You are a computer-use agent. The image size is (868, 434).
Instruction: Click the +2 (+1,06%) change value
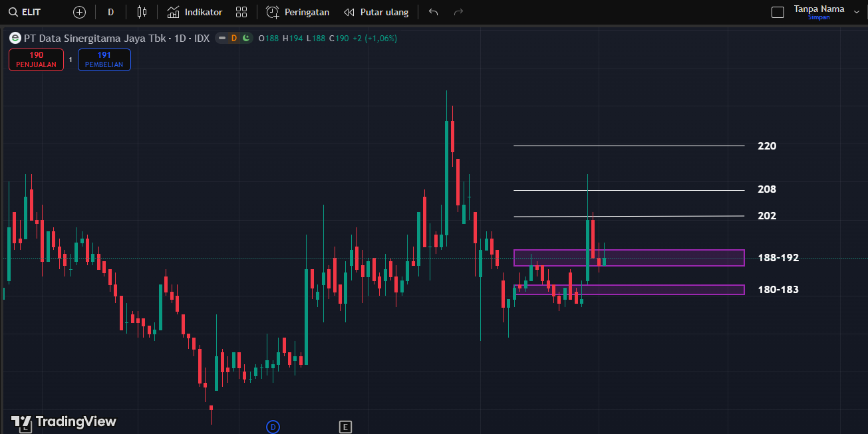pos(374,39)
